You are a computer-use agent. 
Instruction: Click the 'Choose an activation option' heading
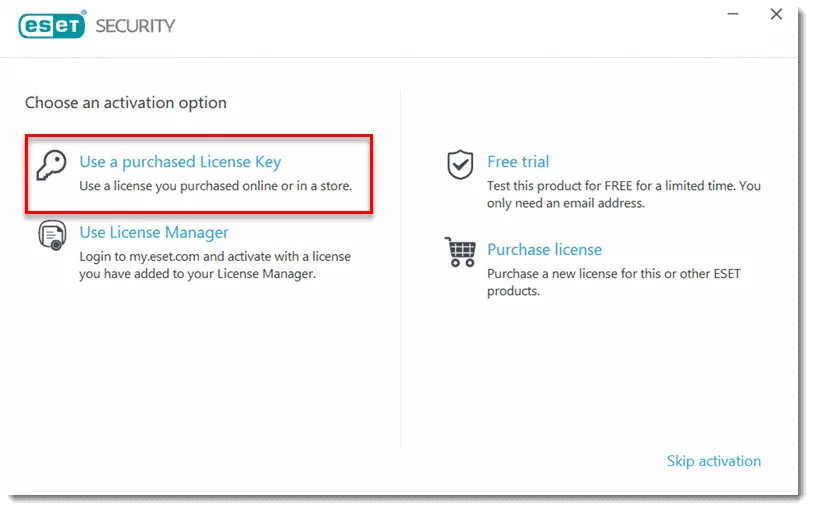(125, 103)
